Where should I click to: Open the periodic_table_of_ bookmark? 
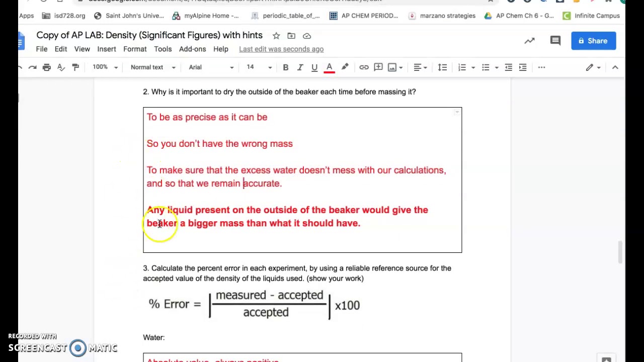click(285, 16)
